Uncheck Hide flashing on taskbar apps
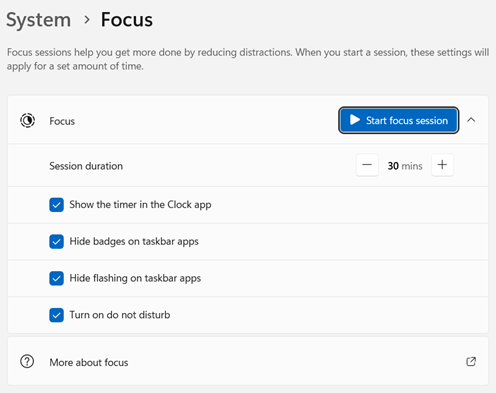The height and width of the screenshot is (393, 496). tap(56, 278)
